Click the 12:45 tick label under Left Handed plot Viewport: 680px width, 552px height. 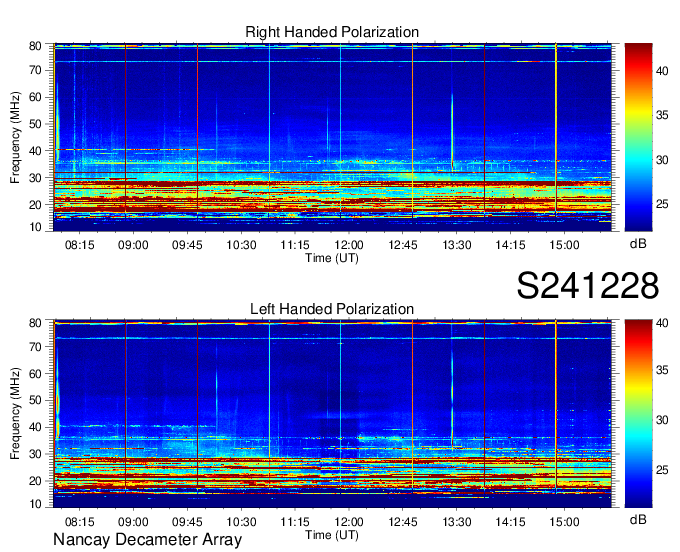click(x=402, y=522)
